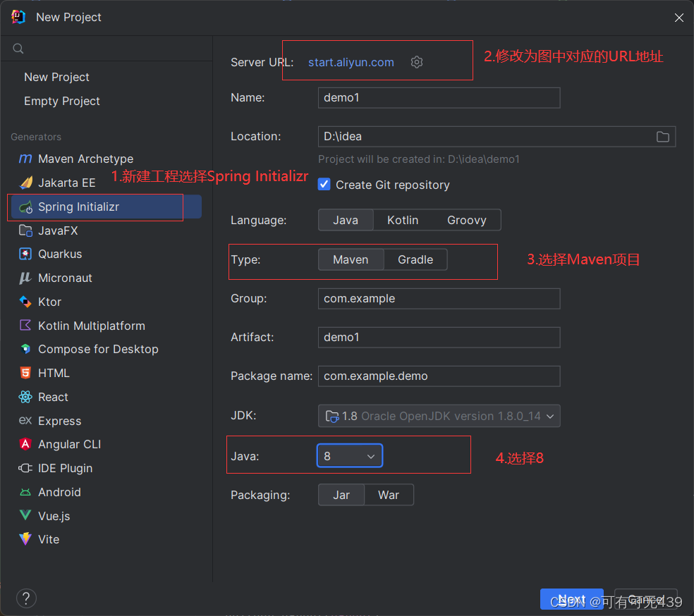Image resolution: width=694 pixels, height=616 pixels.
Task: Select the Compose for Desktop entry
Action: point(106,349)
